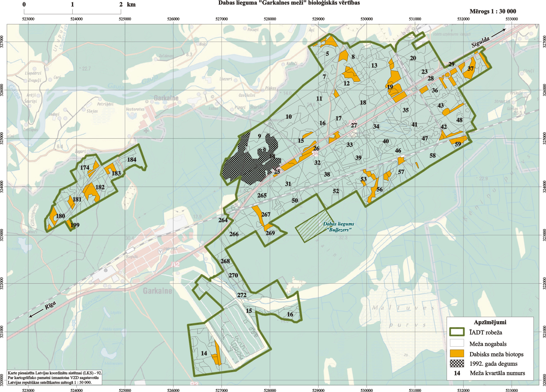The width and height of the screenshot is (546, 392).
Task: Click forest block number 184
Action: (x=132, y=160)
